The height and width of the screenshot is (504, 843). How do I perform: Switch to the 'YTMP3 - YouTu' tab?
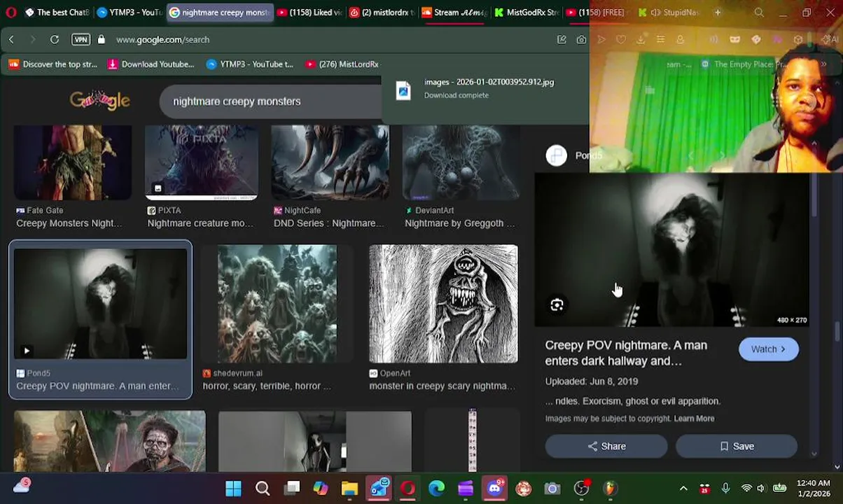point(130,13)
